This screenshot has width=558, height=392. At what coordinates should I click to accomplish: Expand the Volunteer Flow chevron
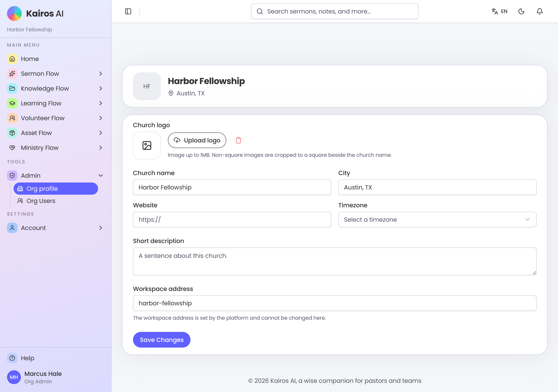[x=101, y=118]
